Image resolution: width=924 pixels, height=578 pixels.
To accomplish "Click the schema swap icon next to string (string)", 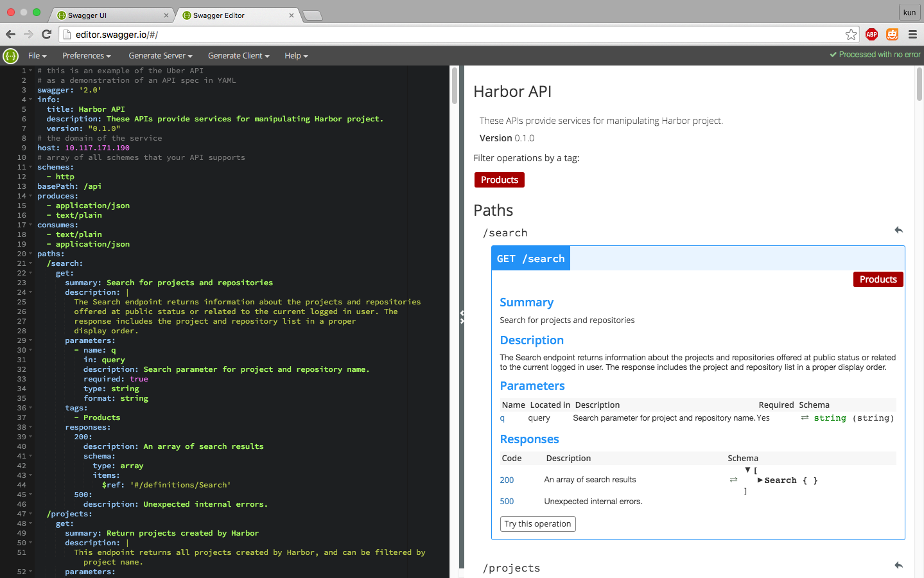I will click(x=805, y=418).
